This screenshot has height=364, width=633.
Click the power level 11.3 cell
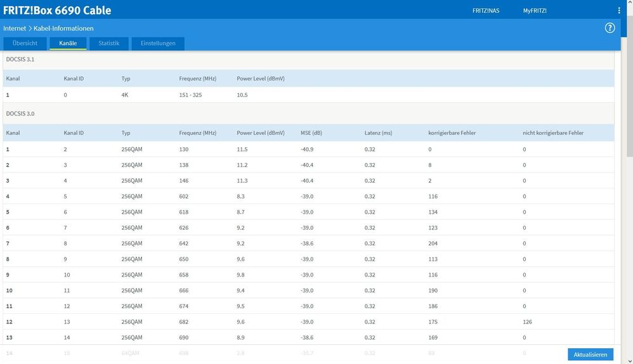[242, 181]
